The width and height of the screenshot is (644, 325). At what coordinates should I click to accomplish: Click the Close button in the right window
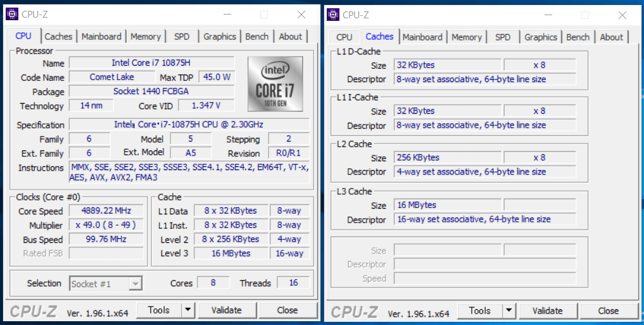[x=609, y=311]
